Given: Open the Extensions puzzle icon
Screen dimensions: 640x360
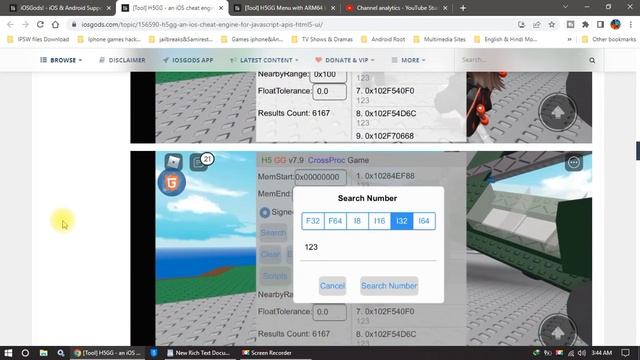Looking at the screenshot, I should (x=585, y=24).
